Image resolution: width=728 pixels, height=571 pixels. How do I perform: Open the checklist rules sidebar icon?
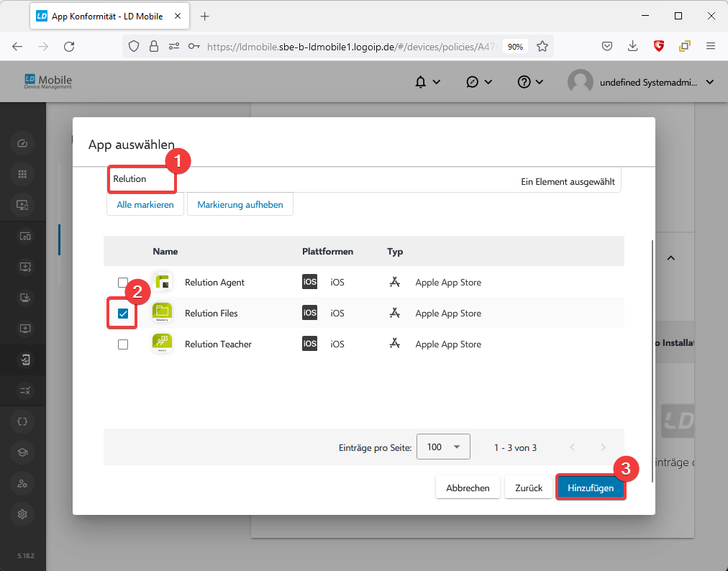pos(24,390)
